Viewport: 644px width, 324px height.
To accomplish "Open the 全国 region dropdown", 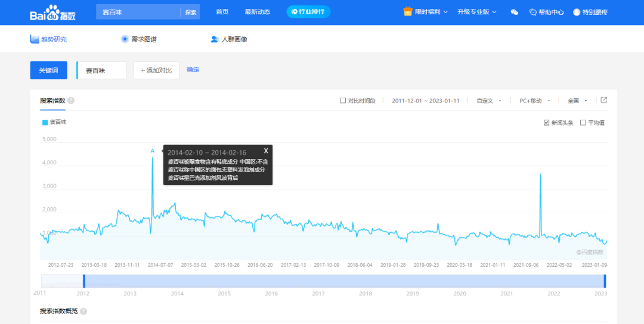I will click(x=577, y=101).
